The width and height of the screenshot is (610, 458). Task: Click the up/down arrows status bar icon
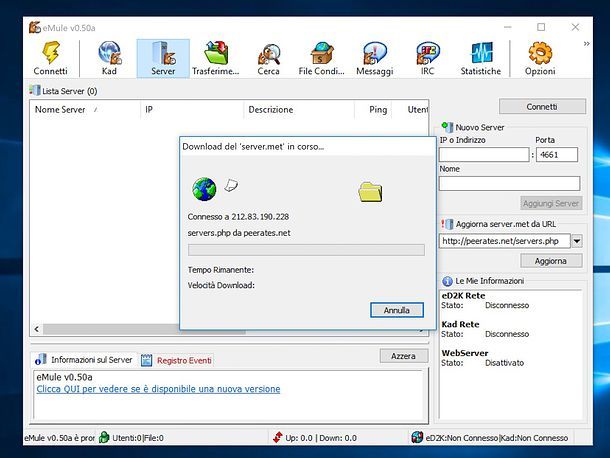pyautogui.click(x=277, y=437)
